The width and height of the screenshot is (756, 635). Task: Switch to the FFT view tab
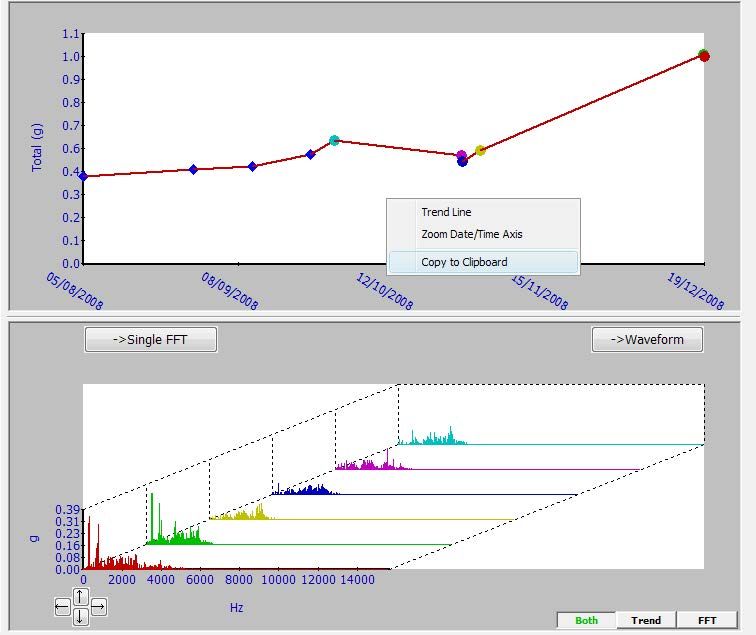point(706,620)
